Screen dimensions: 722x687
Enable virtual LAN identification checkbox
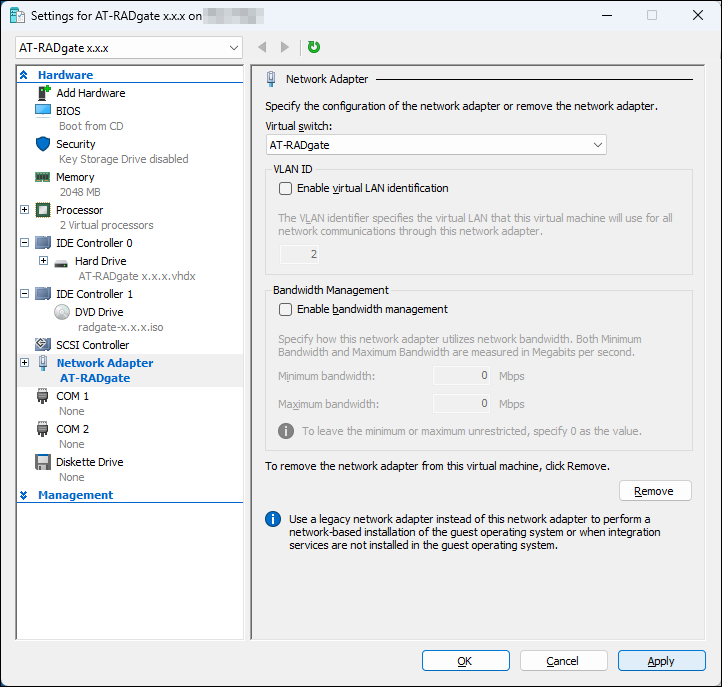286,188
